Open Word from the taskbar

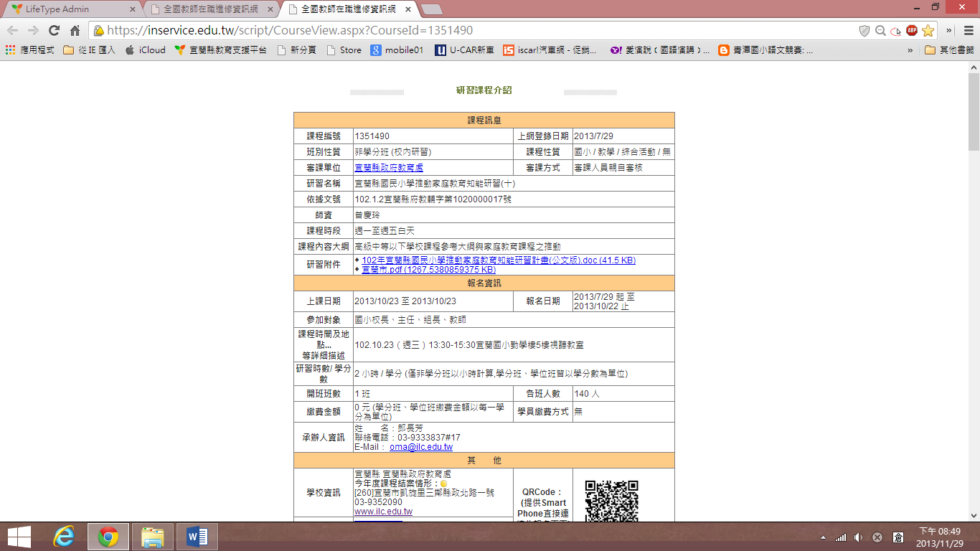[x=196, y=536]
